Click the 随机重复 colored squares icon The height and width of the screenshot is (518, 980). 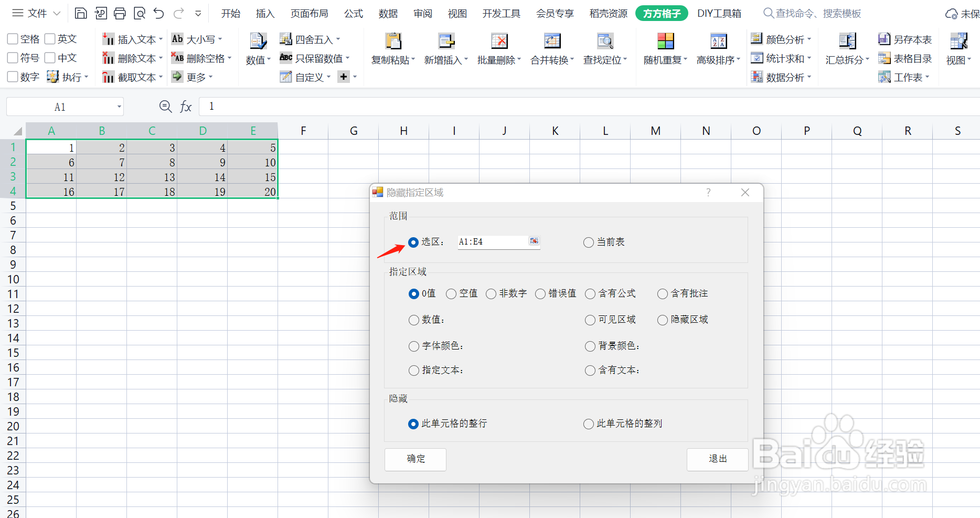665,41
